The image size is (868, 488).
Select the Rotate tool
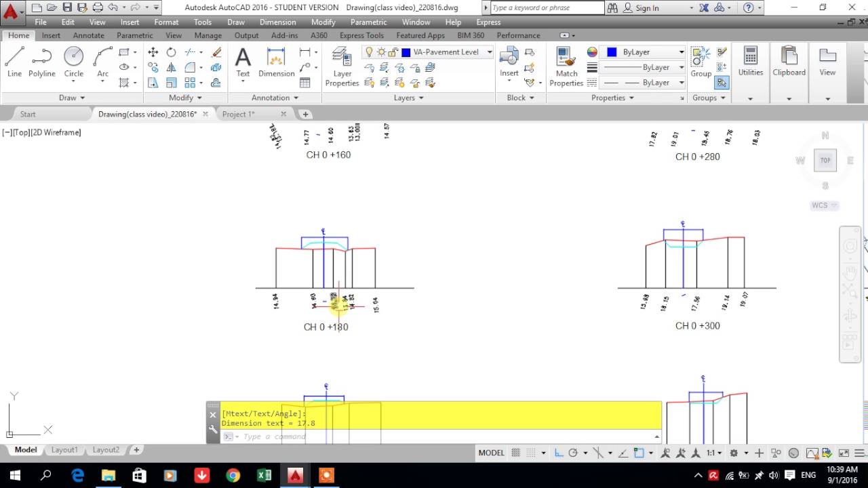click(x=171, y=52)
